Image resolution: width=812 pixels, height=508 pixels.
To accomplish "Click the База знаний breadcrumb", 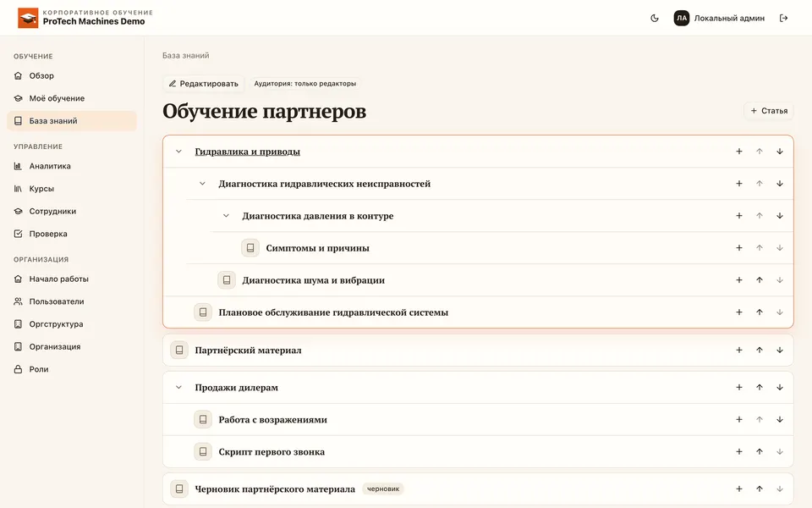I will pos(185,56).
